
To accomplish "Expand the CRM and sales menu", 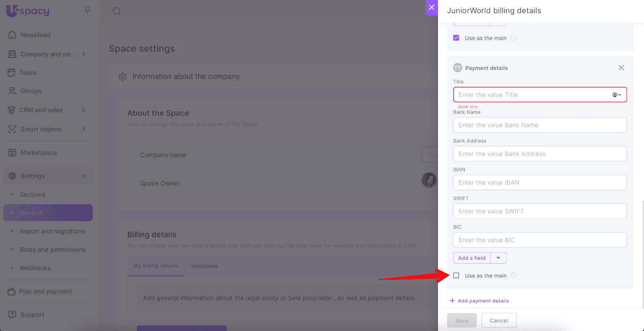I will 83,110.
